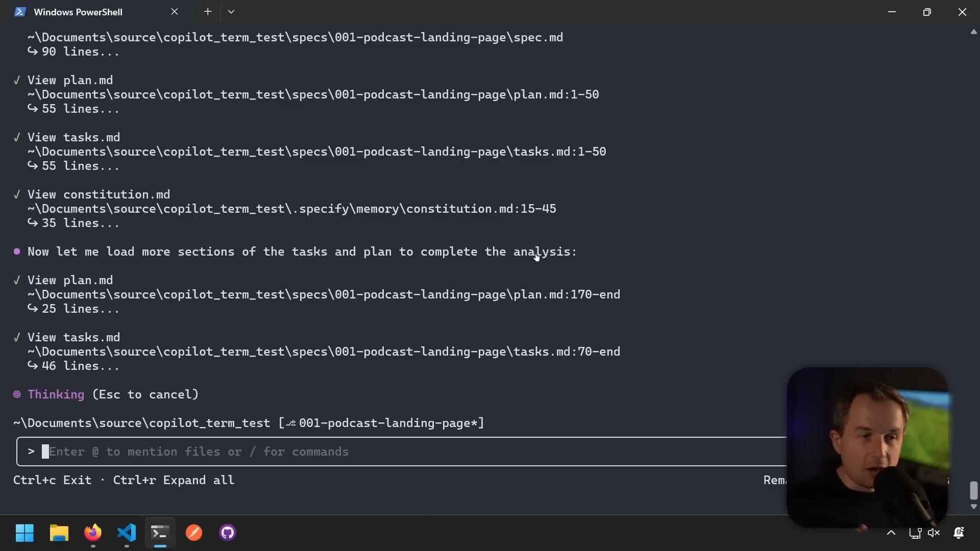This screenshot has width=980, height=551.
Task: Maximize or restore the terminal window
Action: click(x=927, y=12)
